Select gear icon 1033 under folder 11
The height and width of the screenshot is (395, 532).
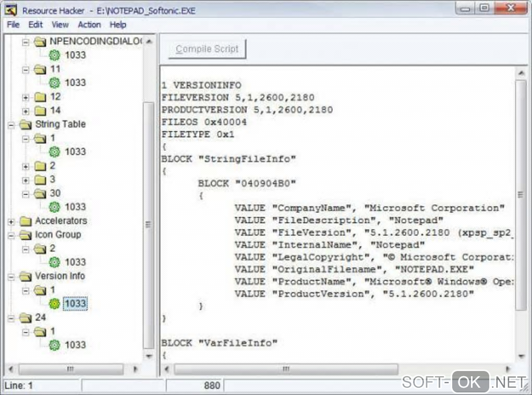pos(54,82)
